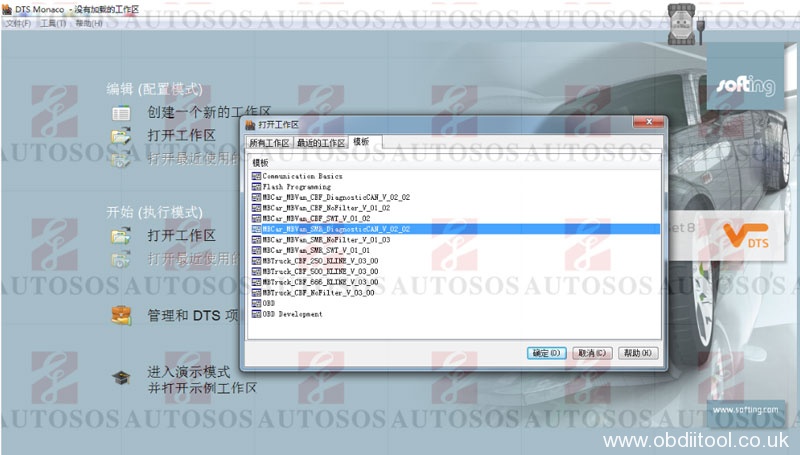Click 打开工作区 under 编辑 (配置模式)

pyautogui.click(x=182, y=135)
